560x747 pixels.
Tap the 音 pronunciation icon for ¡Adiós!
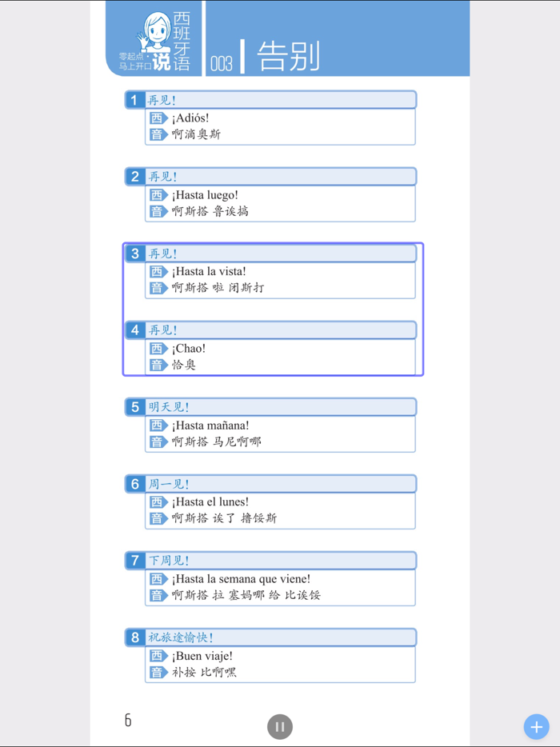tap(158, 134)
